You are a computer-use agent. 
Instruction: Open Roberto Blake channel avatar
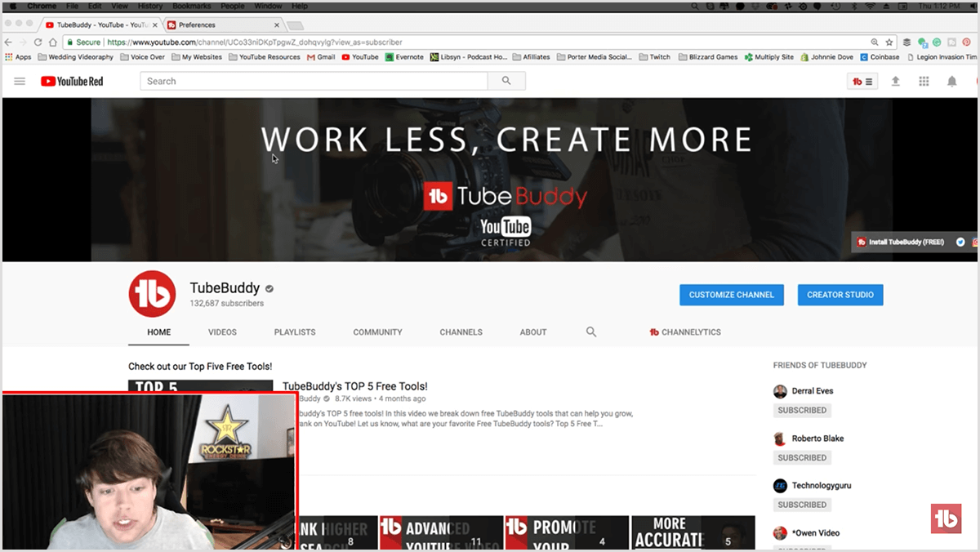tap(780, 438)
